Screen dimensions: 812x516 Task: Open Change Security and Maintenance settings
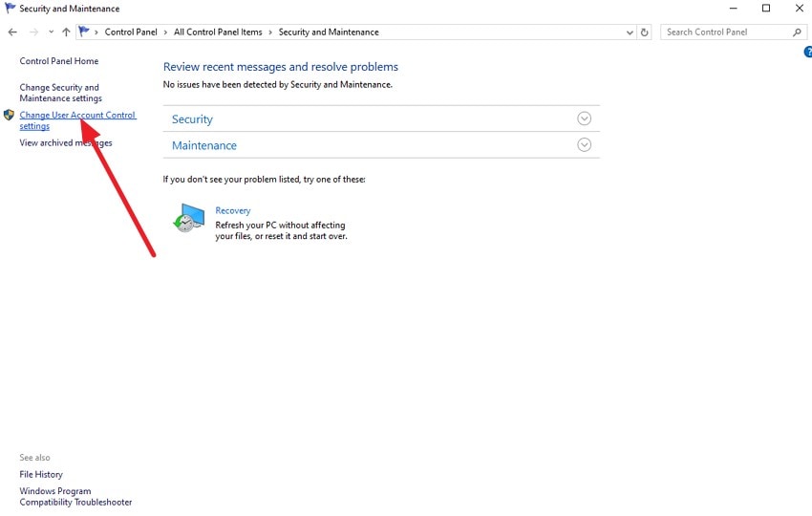(60, 93)
